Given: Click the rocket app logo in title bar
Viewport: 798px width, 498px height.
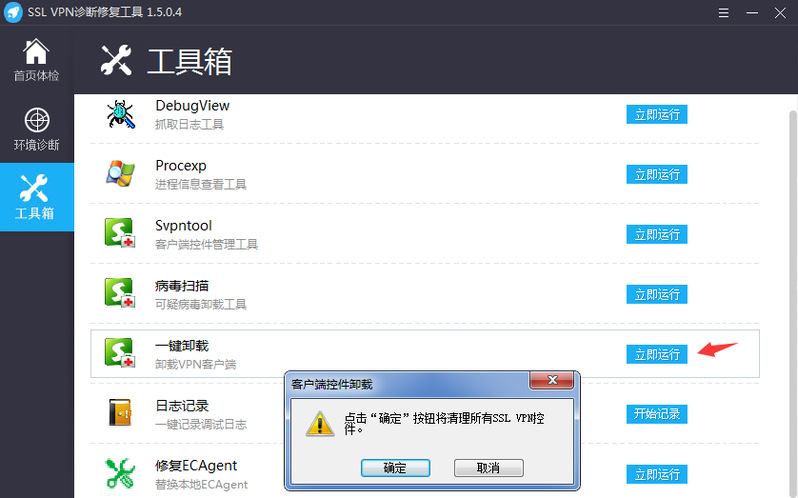Looking at the screenshot, I should click(13, 12).
